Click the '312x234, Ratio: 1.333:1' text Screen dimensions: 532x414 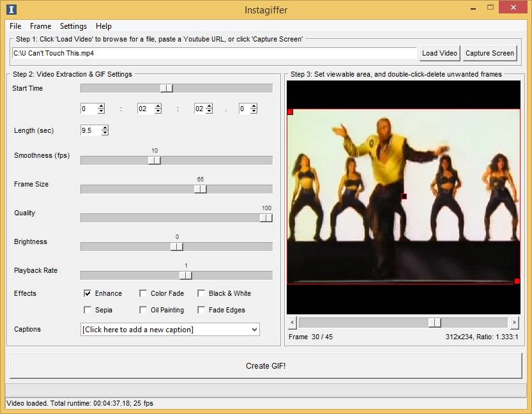(482, 337)
